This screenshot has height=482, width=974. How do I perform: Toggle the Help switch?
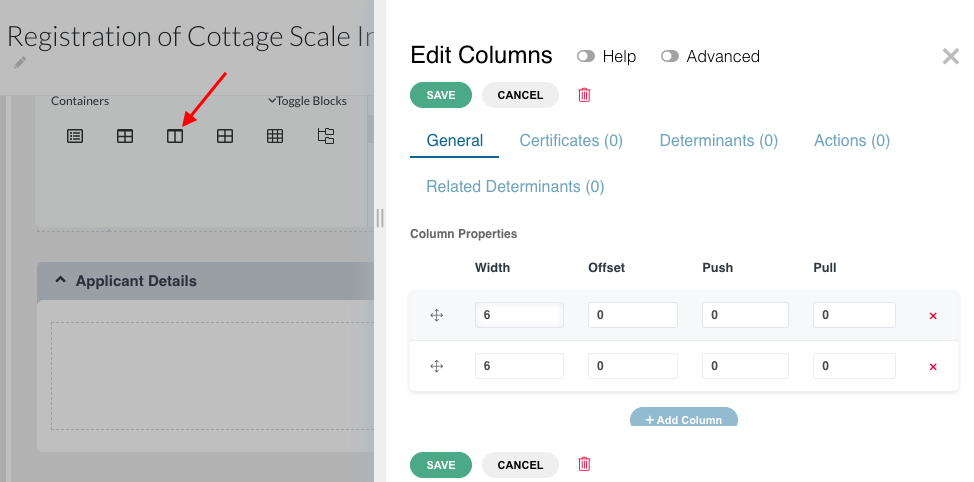click(586, 57)
